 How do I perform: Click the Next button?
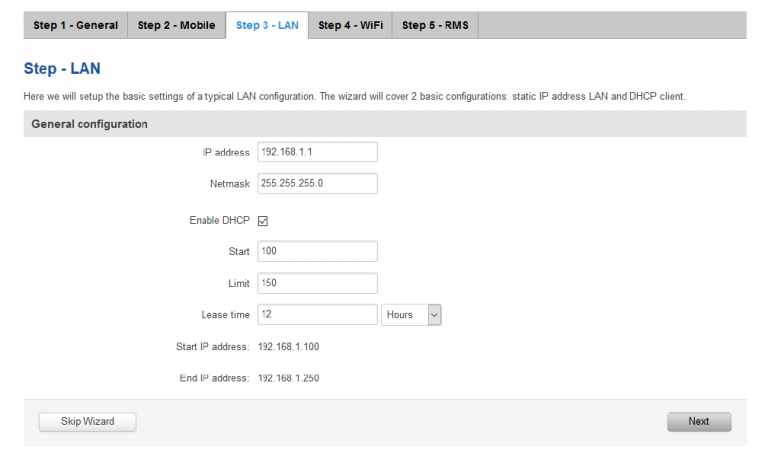tap(698, 421)
